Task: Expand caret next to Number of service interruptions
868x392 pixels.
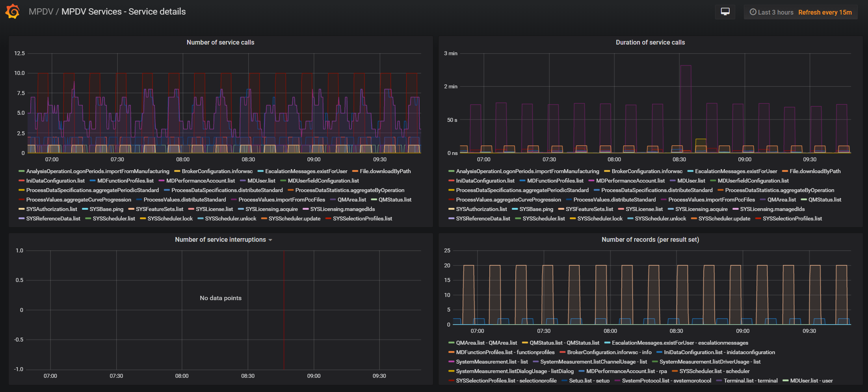Action: pyautogui.click(x=270, y=240)
